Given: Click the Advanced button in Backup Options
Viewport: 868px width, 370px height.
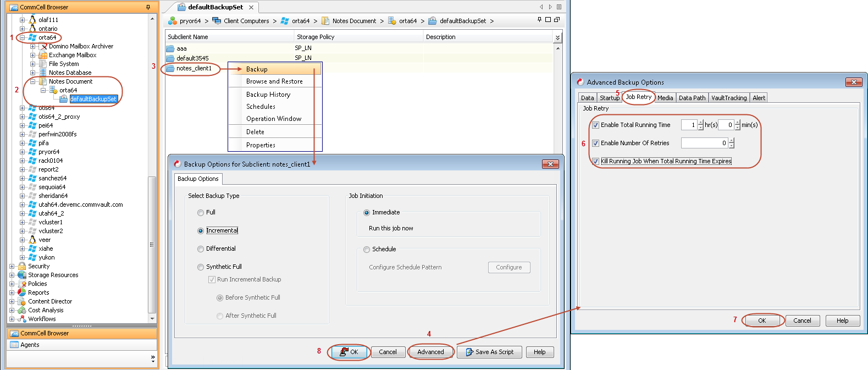Looking at the screenshot, I should [430, 352].
